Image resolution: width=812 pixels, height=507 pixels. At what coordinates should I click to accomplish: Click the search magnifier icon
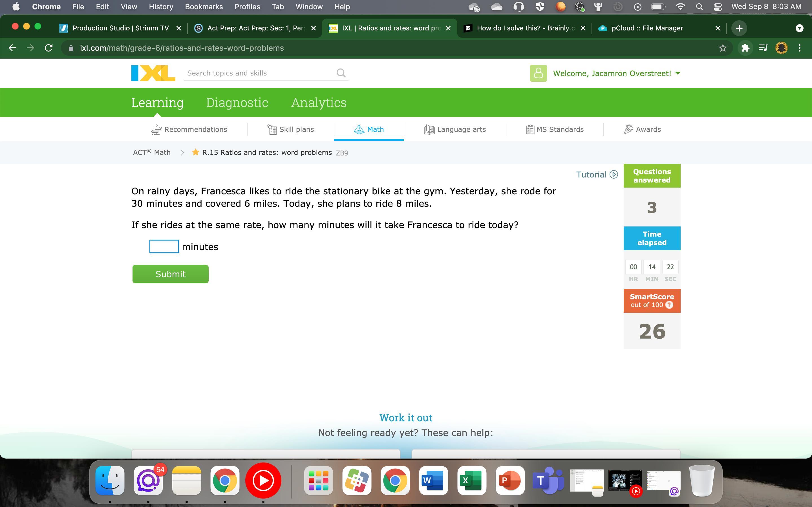pyautogui.click(x=341, y=73)
